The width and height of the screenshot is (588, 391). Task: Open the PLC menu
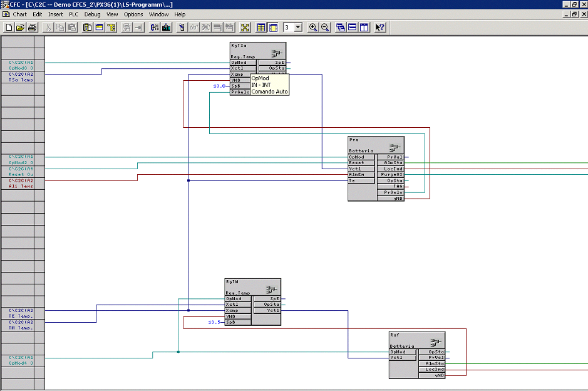point(74,14)
